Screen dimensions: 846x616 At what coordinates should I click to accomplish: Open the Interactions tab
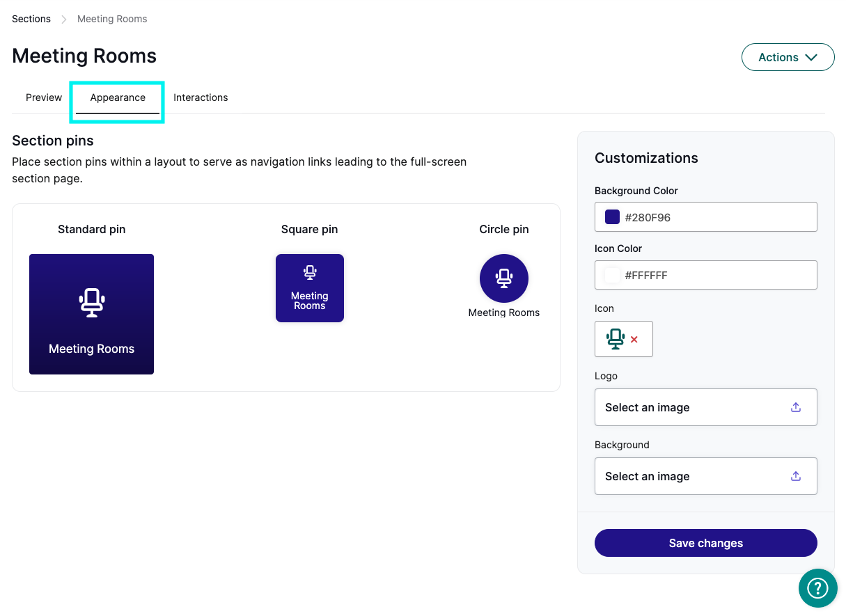[x=201, y=97]
